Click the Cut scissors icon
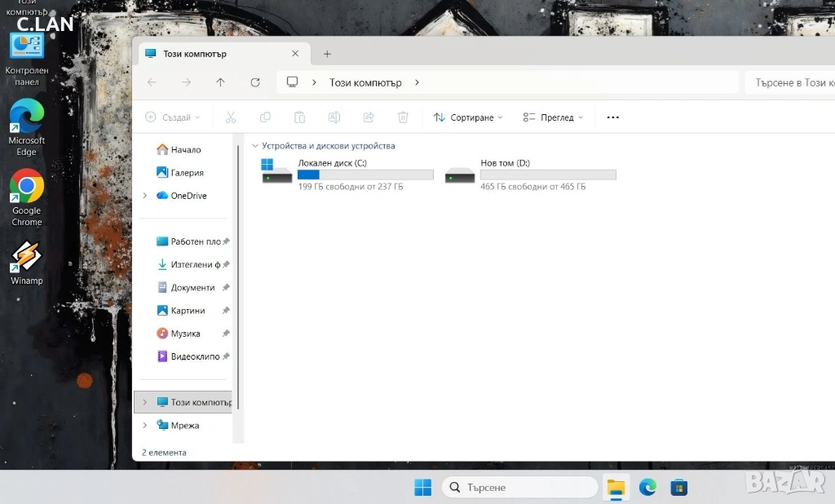 pyautogui.click(x=231, y=117)
